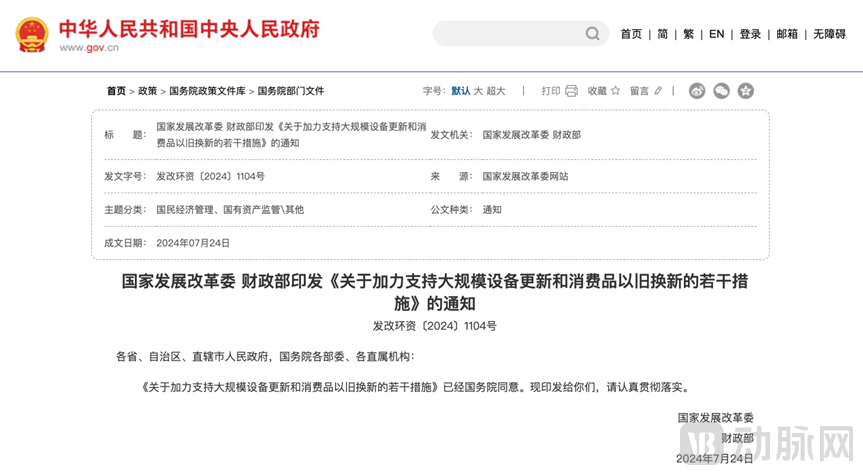This screenshot has width=863, height=475.
Task: Open the 无障碍 accessibility mode
Action: (x=829, y=34)
